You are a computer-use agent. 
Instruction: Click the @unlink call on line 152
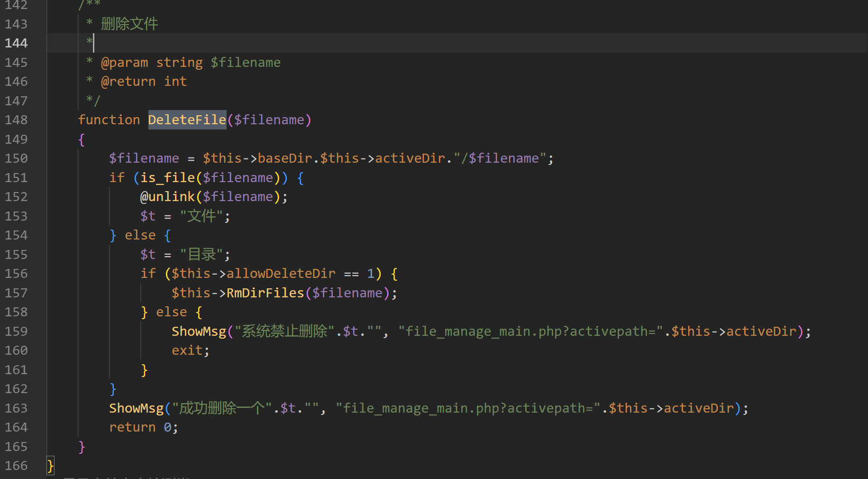(167, 197)
